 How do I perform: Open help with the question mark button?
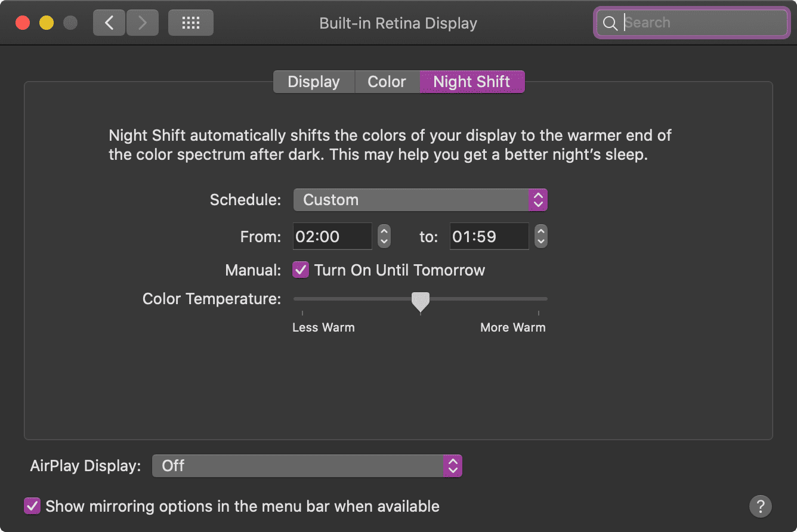click(x=761, y=506)
